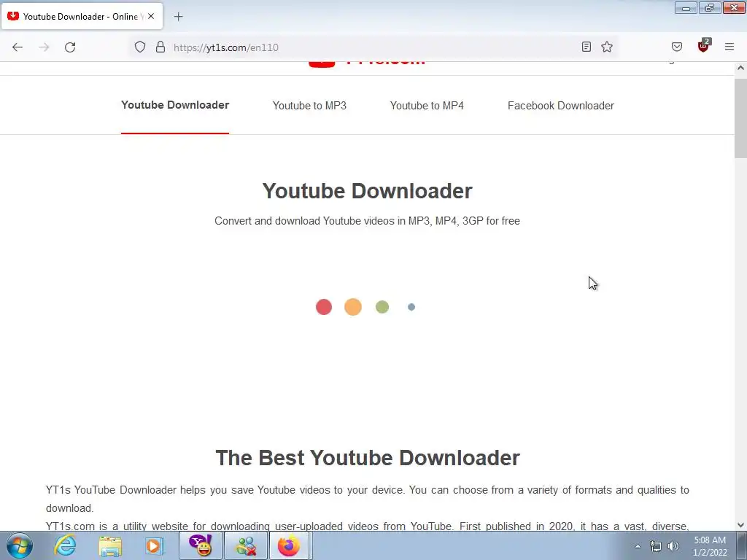Open Yahoo Messenger taskbar icon
Image resolution: width=747 pixels, height=560 pixels.
201,545
